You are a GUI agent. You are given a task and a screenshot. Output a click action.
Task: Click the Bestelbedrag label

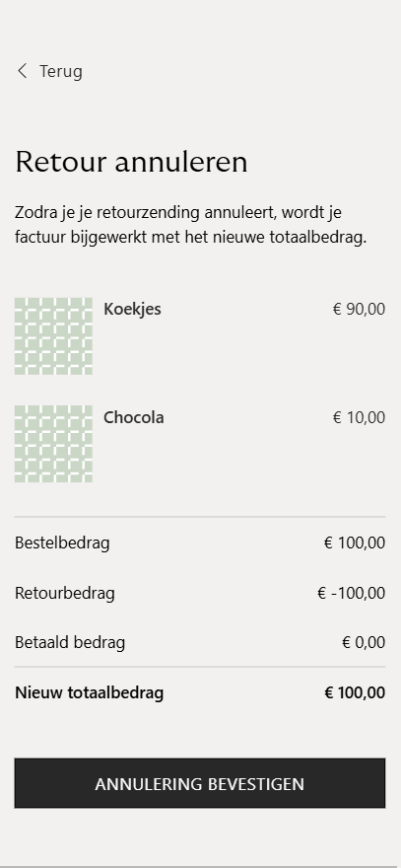pos(62,542)
